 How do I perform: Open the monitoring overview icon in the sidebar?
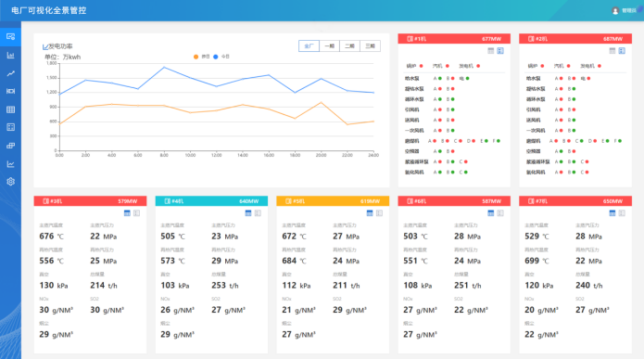click(11, 36)
